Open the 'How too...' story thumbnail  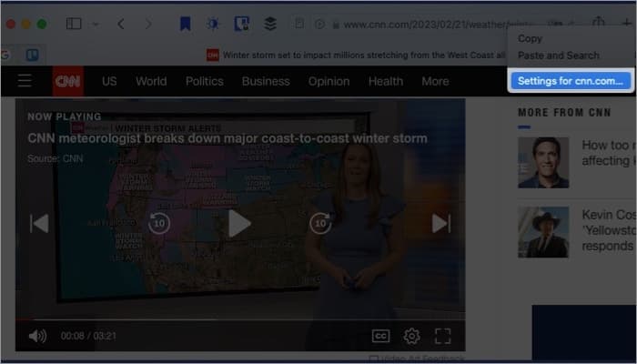pos(543,163)
